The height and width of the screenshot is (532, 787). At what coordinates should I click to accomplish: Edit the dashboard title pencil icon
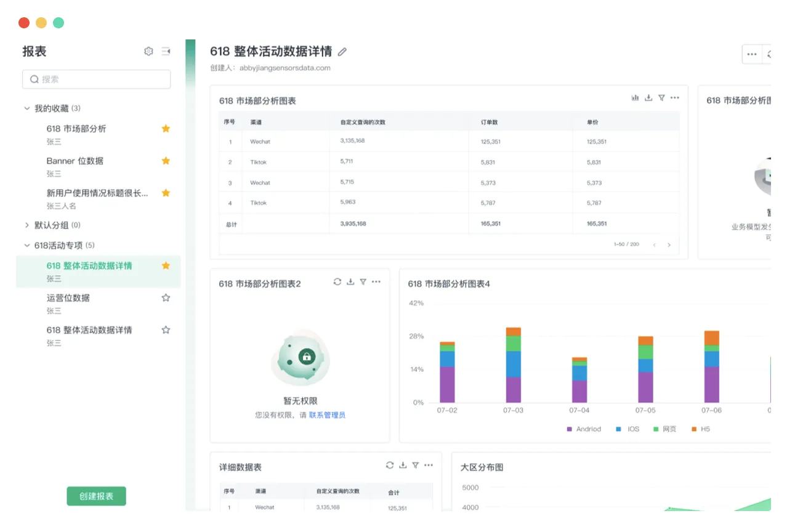[342, 52]
